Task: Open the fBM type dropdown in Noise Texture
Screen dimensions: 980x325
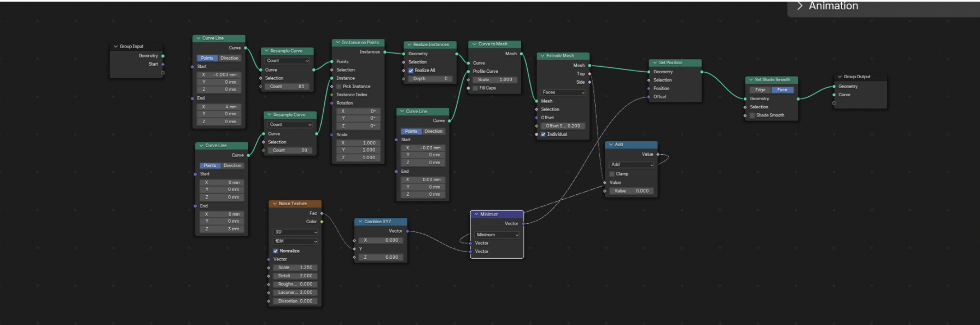Action: click(x=295, y=241)
